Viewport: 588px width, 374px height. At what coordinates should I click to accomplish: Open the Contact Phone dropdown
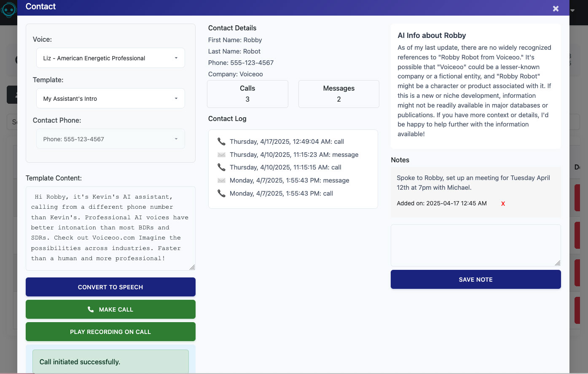pos(110,139)
